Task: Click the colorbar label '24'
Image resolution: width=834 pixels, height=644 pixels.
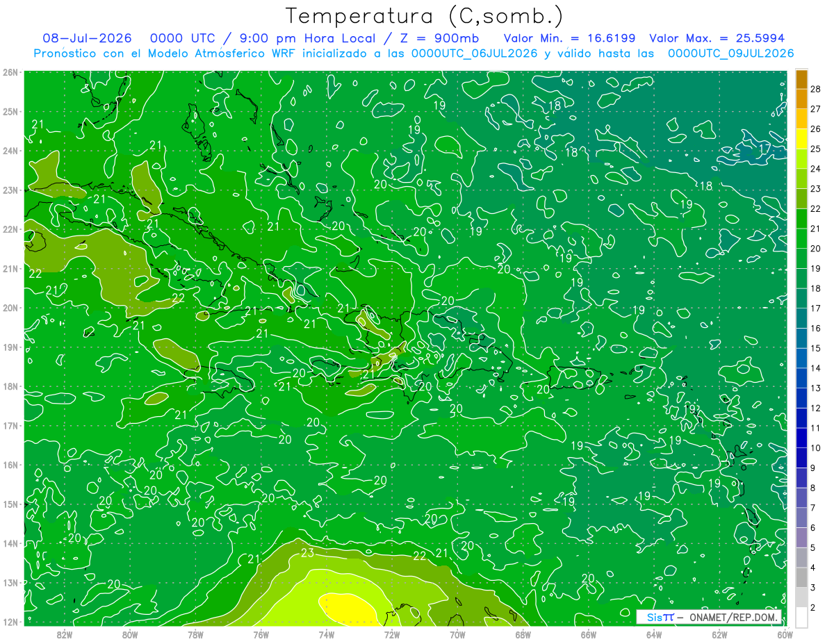Action: click(815, 169)
